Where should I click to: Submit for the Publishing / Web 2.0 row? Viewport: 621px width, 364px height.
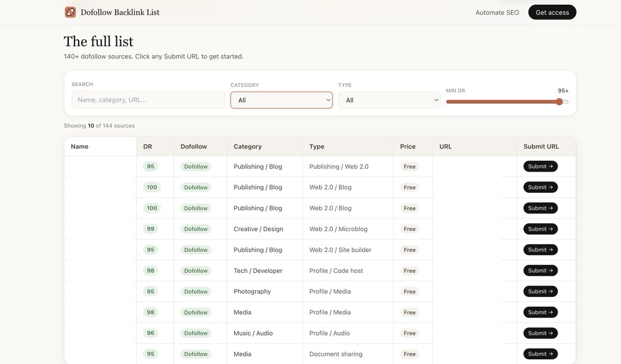pyautogui.click(x=541, y=166)
